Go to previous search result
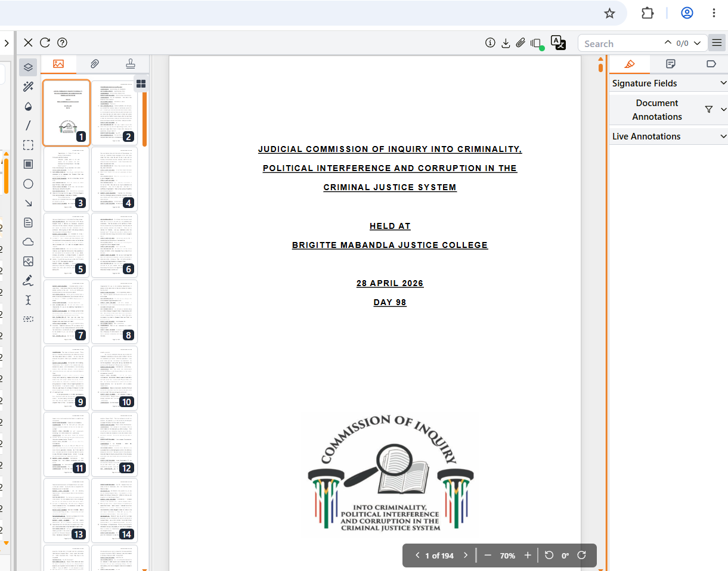Image resolution: width=728 pixels, height=571 pixels. (x=668, y=43)
